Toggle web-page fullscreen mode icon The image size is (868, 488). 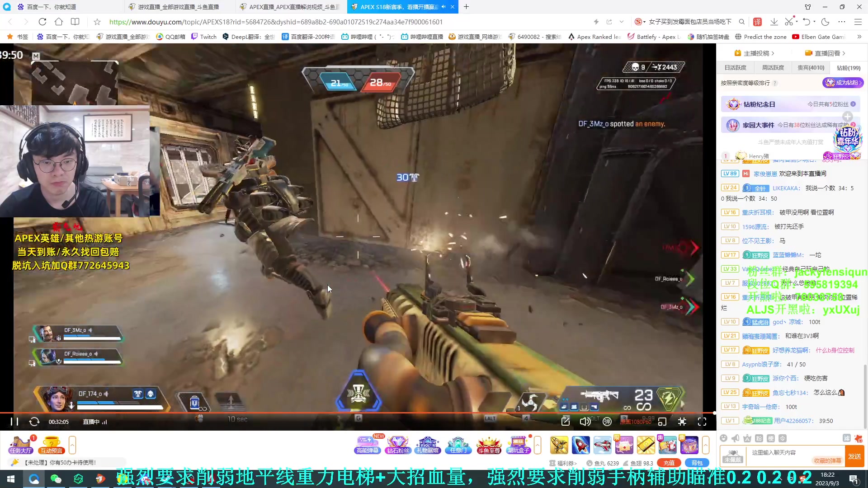[x=682, y=422]
